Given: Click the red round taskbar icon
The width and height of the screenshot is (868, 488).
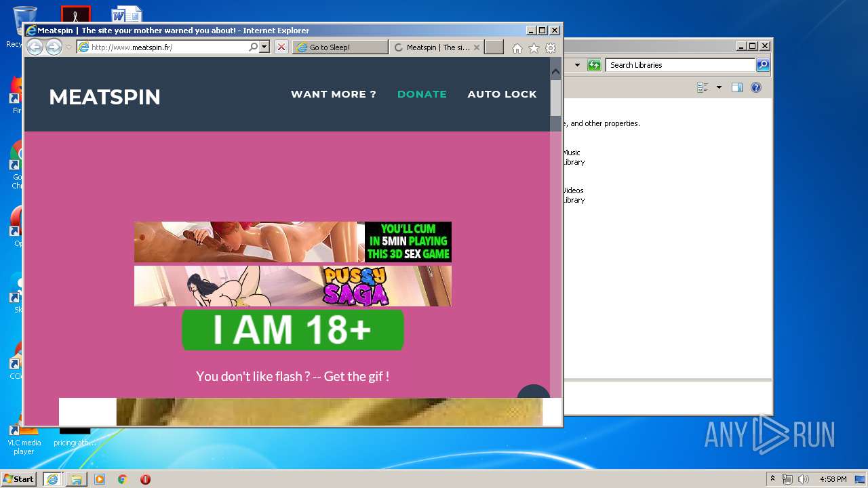Looking at the screenshot, I should (145, 479).
